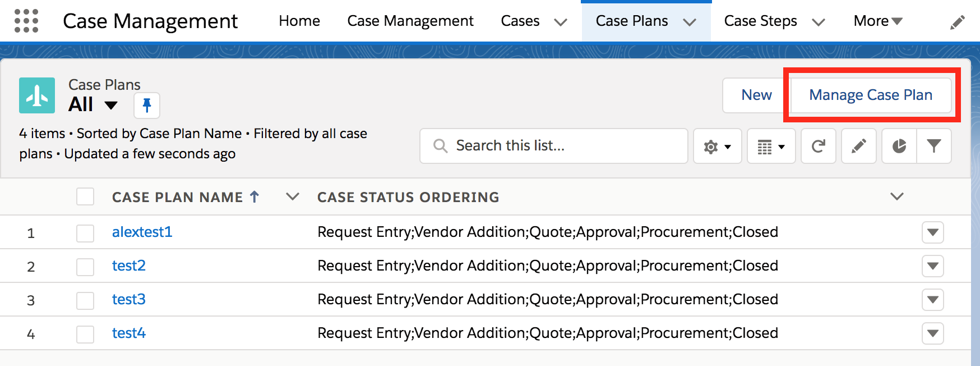Image resolution: width=980 pixels, height=366 pixels.
Task: Switch to the Home tab
Action: tap(299, 21)
